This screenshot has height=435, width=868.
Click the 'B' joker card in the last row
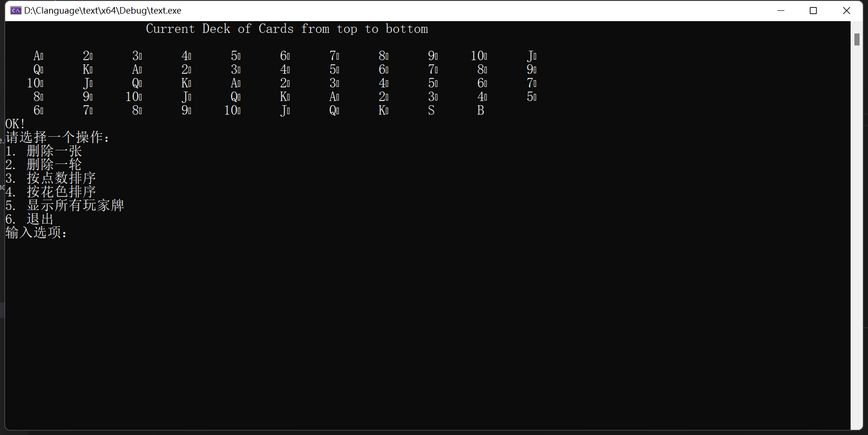click(x=480, y=110)
